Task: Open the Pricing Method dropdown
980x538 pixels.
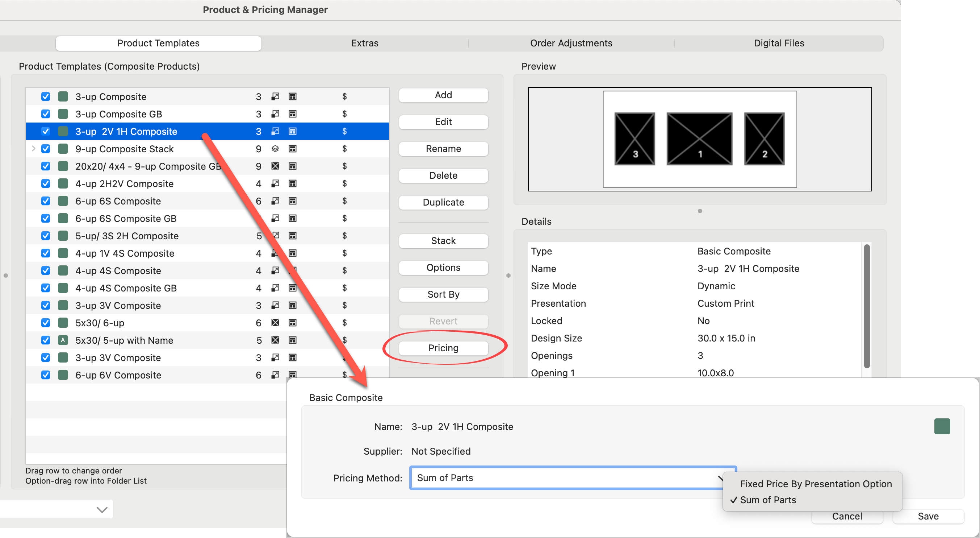Action: pos(573,478)
